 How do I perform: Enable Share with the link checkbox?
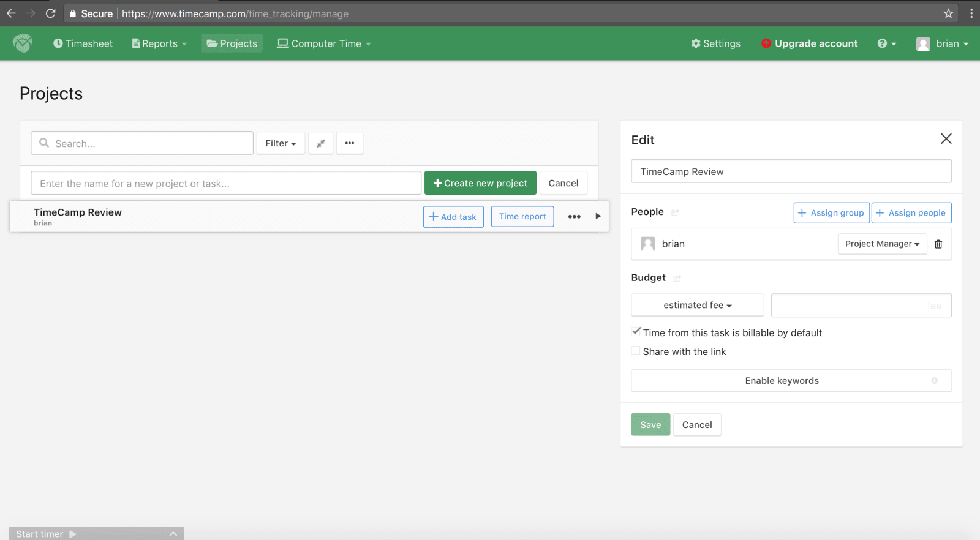pos(636,351)
